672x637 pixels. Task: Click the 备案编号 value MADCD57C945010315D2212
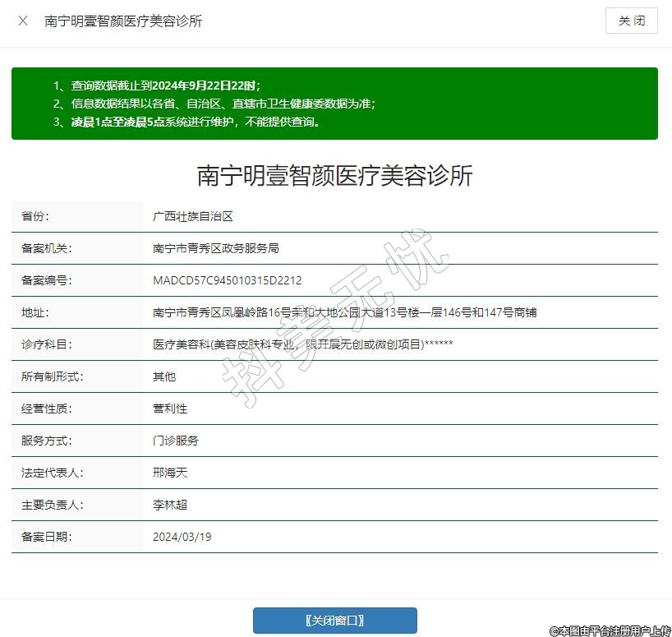pyautogui.click(x=227, y=280)
